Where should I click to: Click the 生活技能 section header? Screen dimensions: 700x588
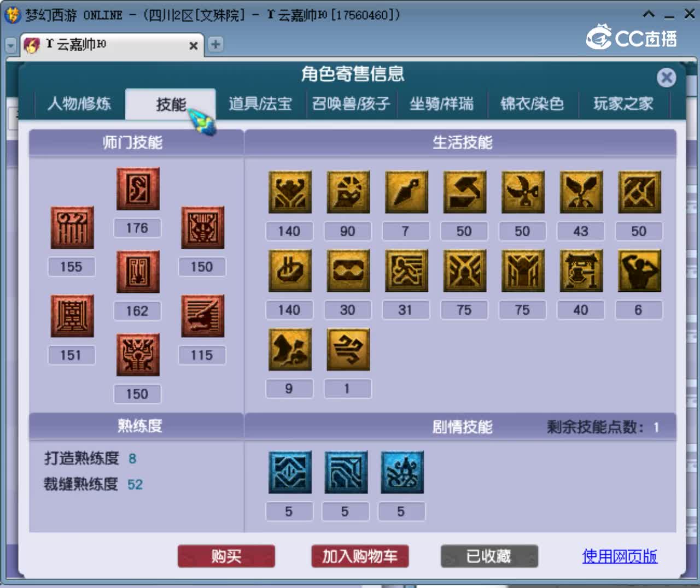[463, 143]
